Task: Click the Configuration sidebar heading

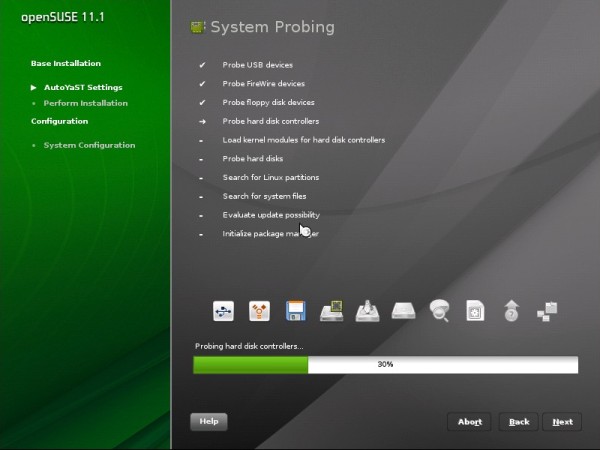Action: 60,121
